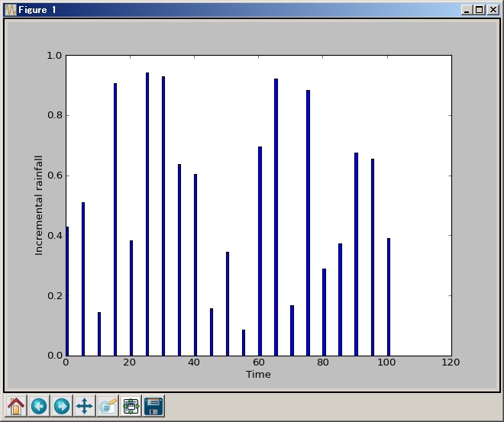Click the Home reset view icon
Viewport: 504px width, 422px height.
tap(16, 406)
